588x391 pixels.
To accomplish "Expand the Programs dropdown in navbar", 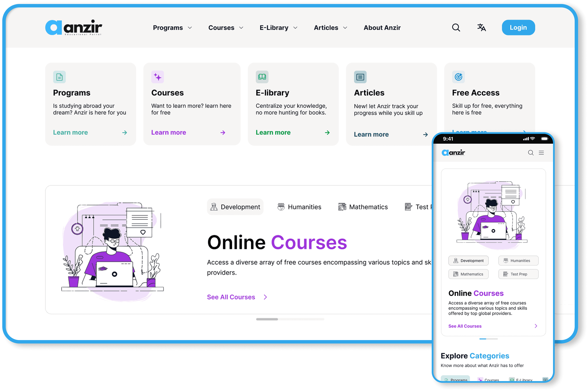I will coord(172,28).
